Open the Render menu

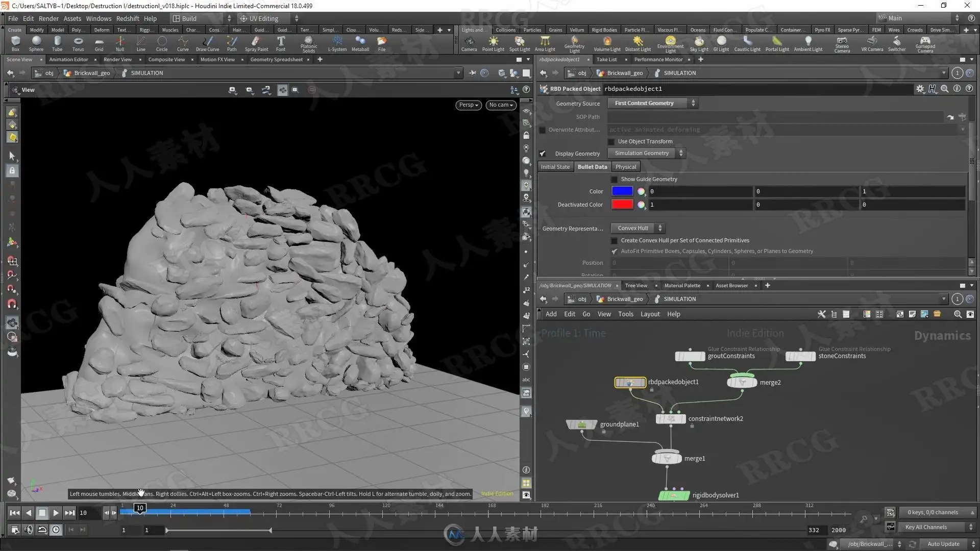[x=48, y=18]
